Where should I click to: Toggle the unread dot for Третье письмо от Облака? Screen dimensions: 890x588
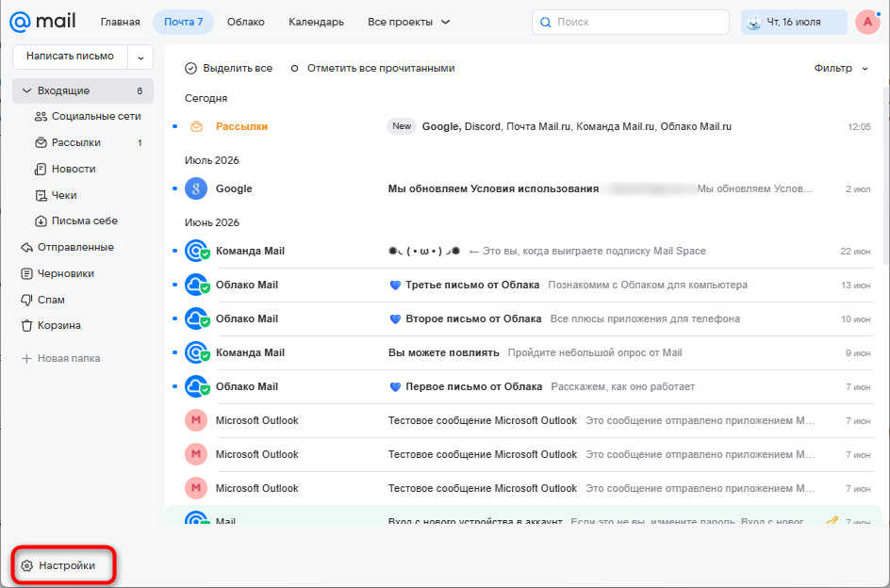(x=174, y=285)
